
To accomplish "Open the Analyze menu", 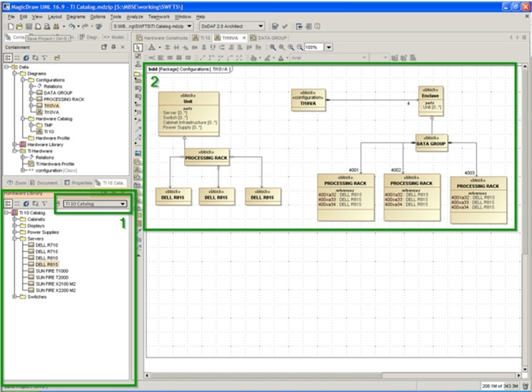I will [135, 16].
